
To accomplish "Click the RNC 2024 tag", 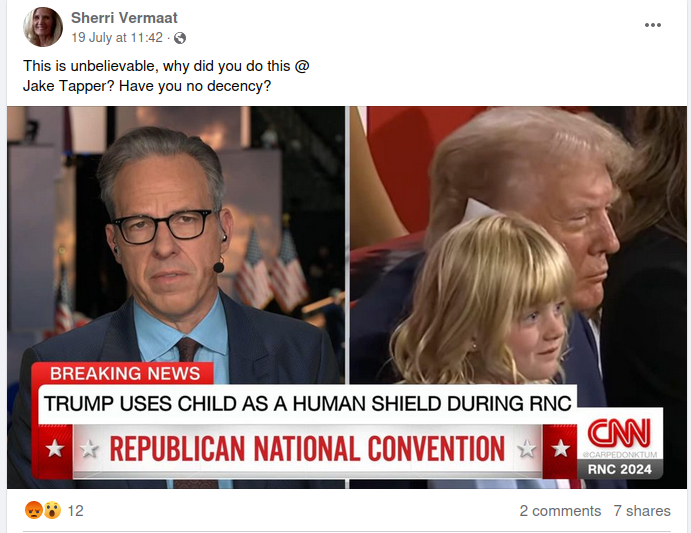I will click(618, 468).
